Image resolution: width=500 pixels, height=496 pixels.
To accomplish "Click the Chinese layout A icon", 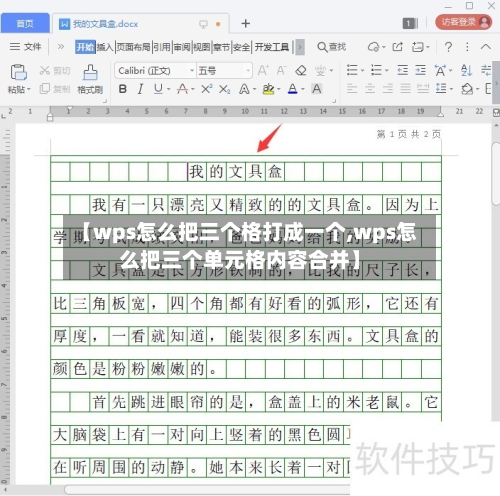I will (x=440, y=70).
